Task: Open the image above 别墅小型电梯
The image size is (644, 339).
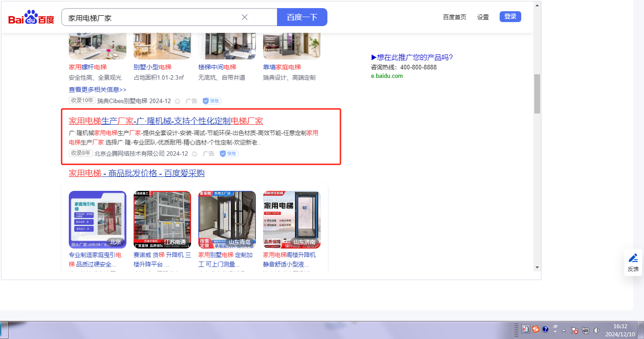Action: [x=162, y=46]
